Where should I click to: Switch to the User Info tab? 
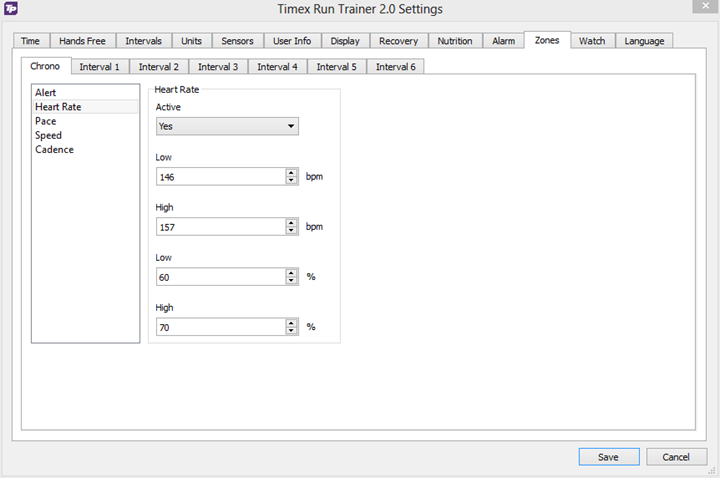pos(292,41)
